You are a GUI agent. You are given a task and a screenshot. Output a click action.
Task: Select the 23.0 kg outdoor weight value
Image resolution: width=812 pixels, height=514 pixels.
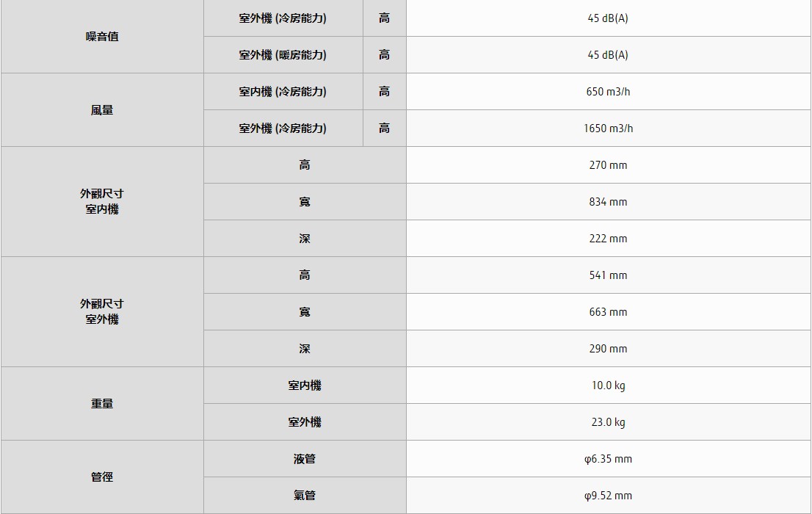608,422
